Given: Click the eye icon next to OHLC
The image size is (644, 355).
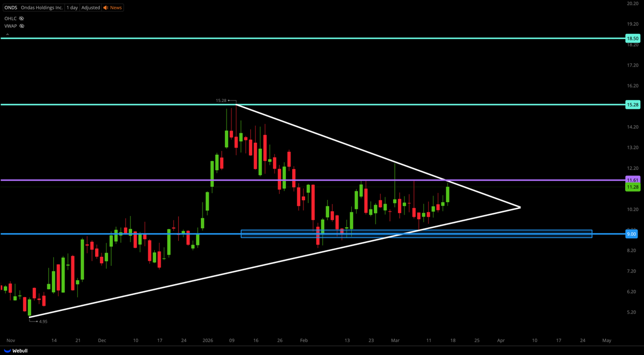Looking at the screenshot, I should tap(20, 18).
